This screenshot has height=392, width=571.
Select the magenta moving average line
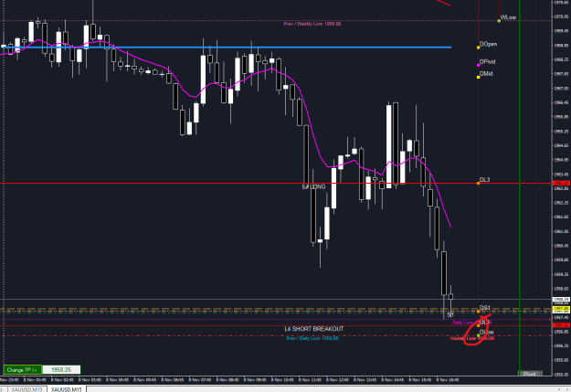(x=226, y=84)
